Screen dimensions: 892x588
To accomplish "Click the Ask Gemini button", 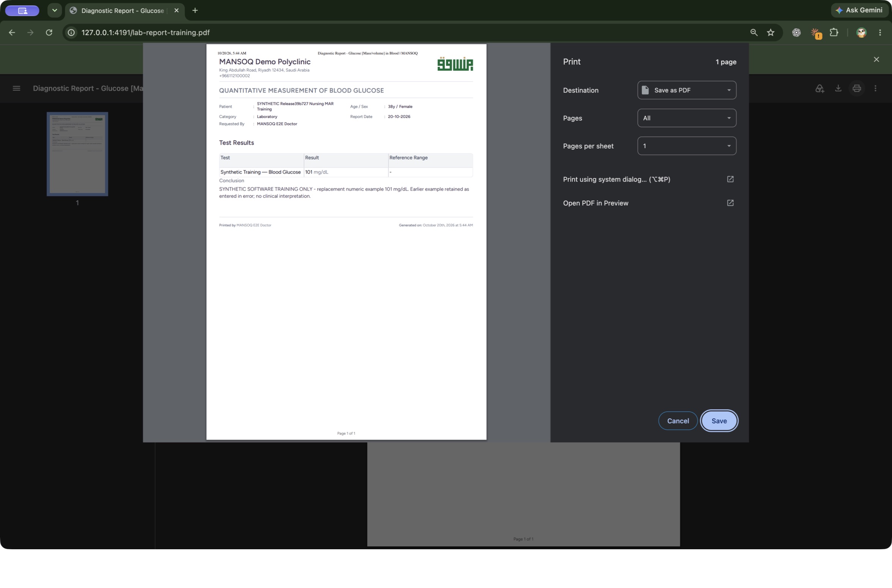I will pyautogui.click(x=859, y=10).
